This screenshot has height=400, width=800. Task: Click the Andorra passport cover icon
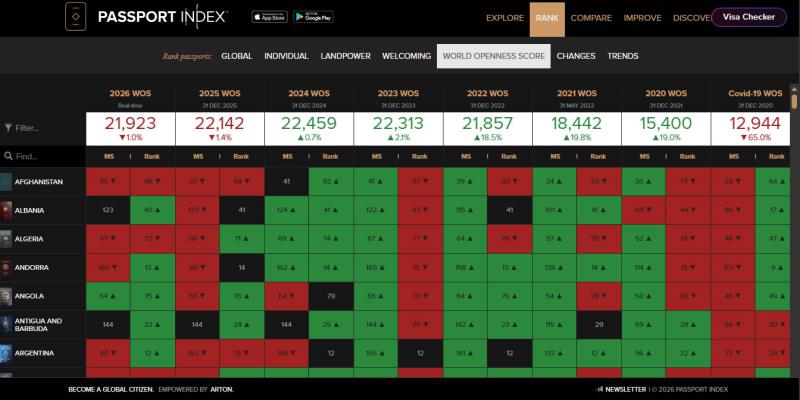[6, 267]
